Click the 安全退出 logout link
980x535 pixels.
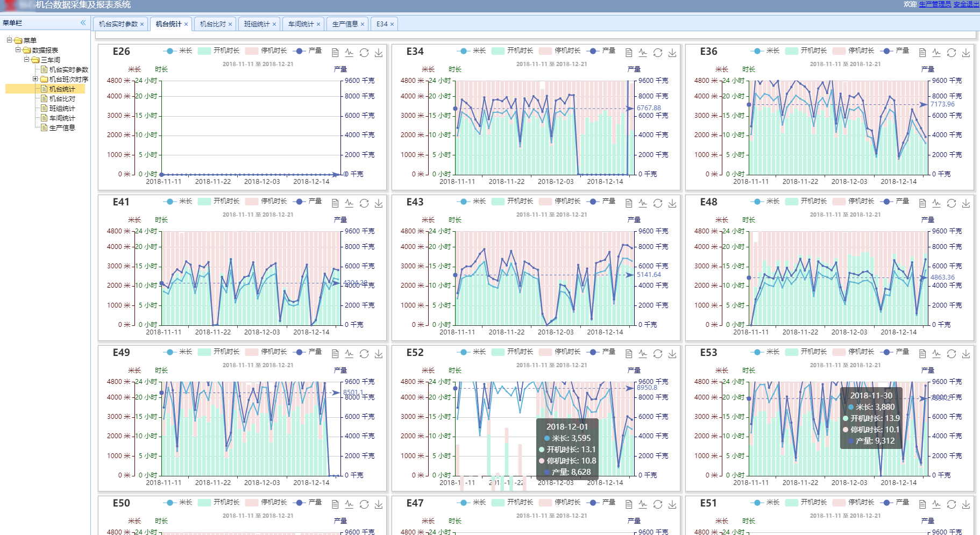(x=966, y=4)
